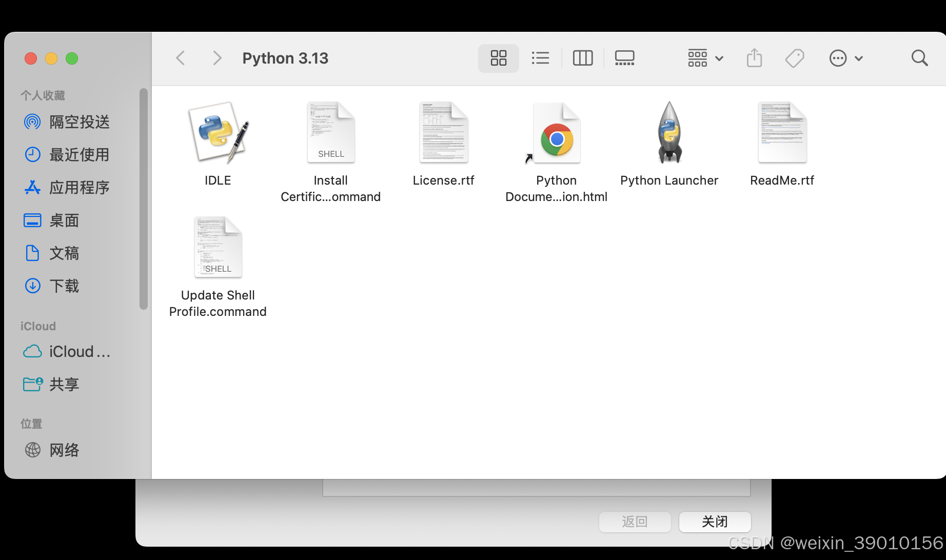Switch to column view
Image resolution: width=946 pixels, height=560 pixels.
(582, 58)
